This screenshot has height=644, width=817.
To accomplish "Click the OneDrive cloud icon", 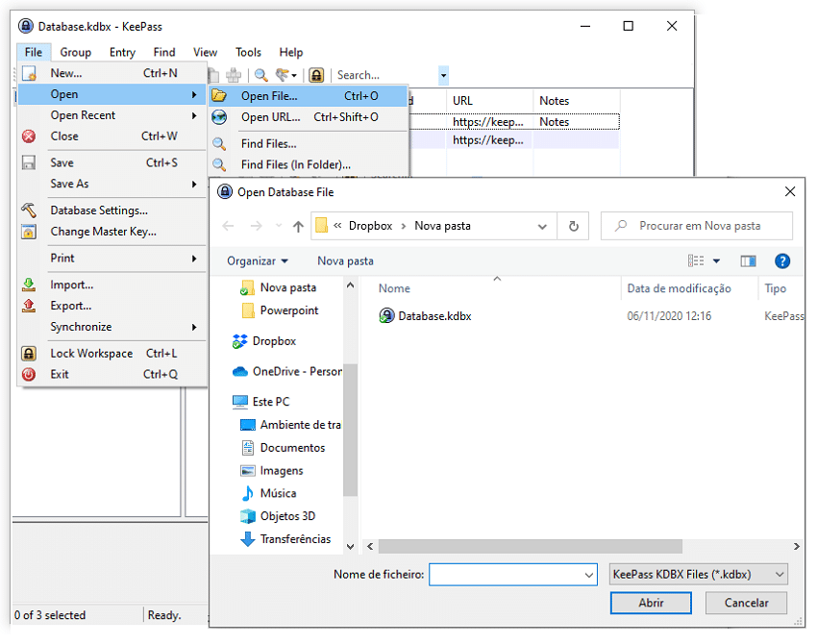I will pyautogui.click(x=239, y=371).
